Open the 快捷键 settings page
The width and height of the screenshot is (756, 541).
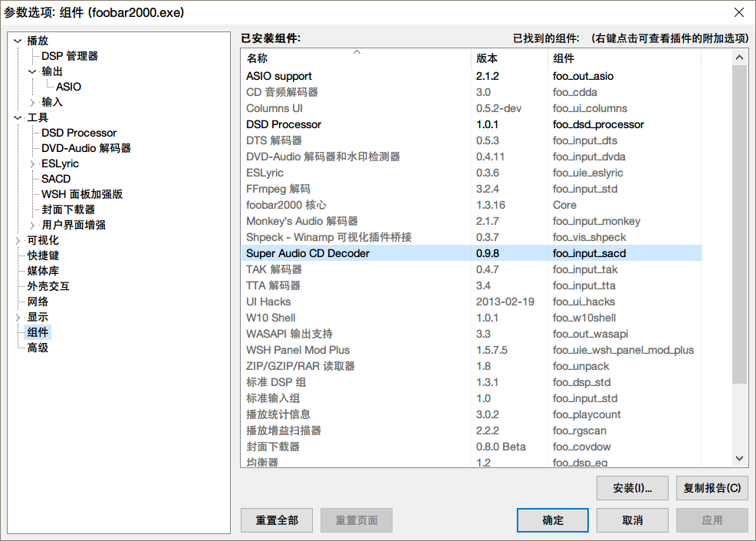pos(43,256)
